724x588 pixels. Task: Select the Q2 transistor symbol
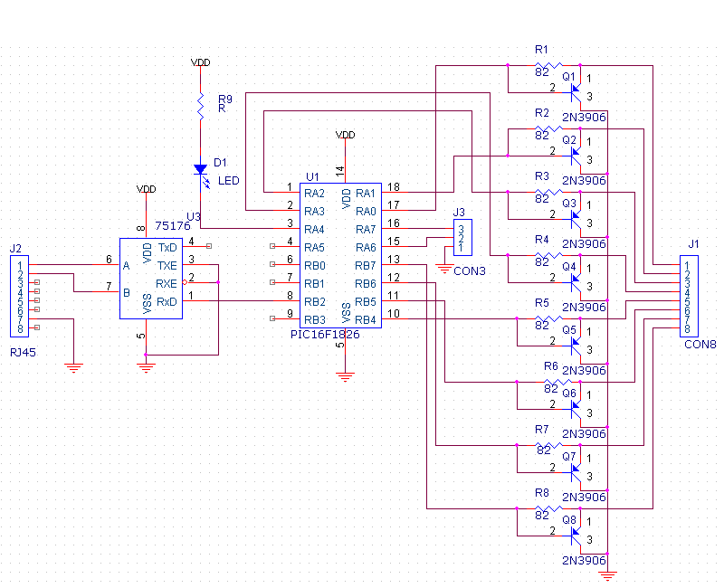point(576,155)
